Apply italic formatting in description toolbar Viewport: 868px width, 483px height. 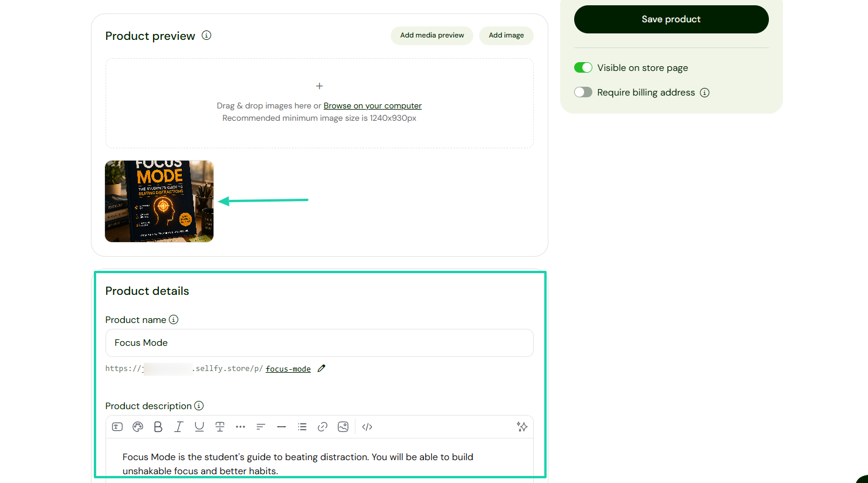[x=179, y=427]
